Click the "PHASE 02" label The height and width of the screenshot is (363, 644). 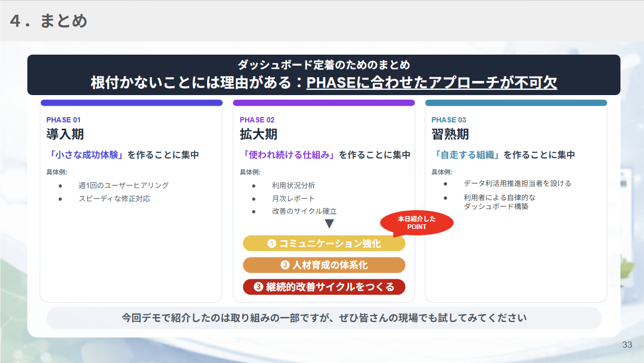click(257, 120)
